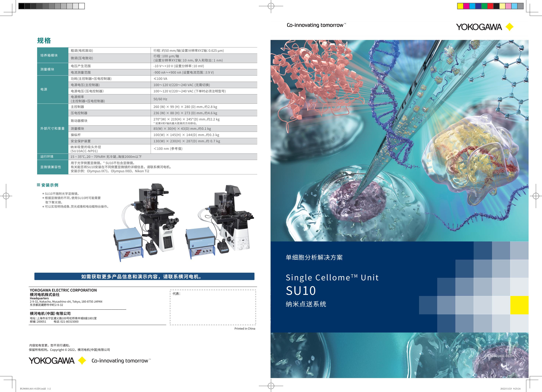Click the -10 V～+10 V value cell
The image size is (542, 392).
pos(204,66)
